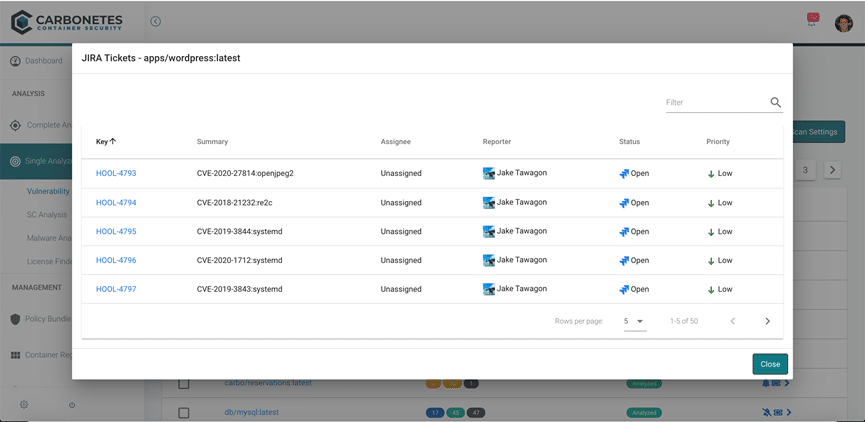Click power icon in sidebar footer
This screenshot has height=422, width=865.
click(72, 405)
